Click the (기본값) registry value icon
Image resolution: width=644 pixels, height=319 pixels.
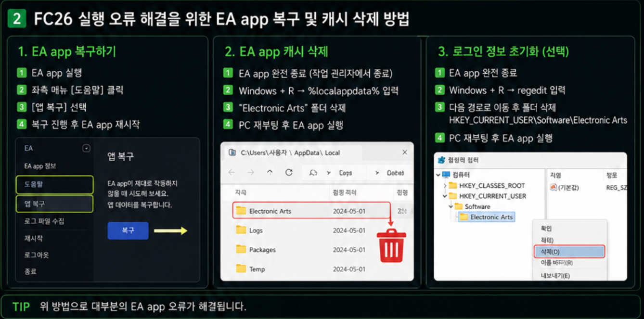click(x=554, y=188)
